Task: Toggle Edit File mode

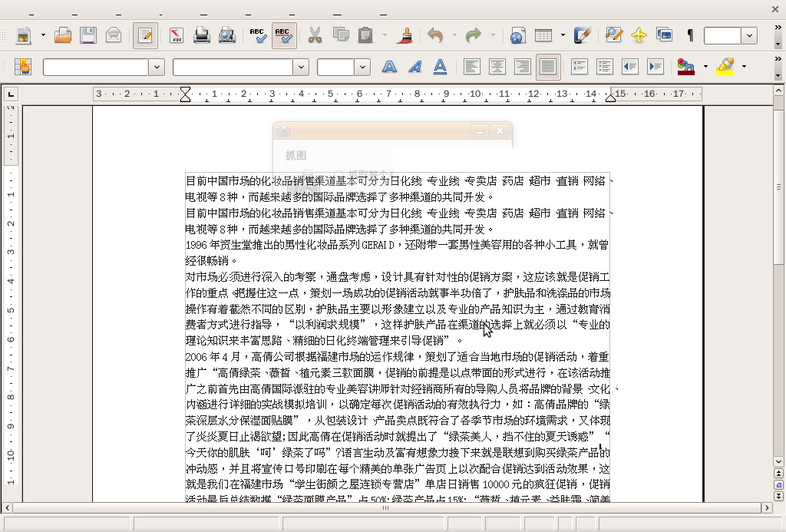Action: [x=145, y=35]
